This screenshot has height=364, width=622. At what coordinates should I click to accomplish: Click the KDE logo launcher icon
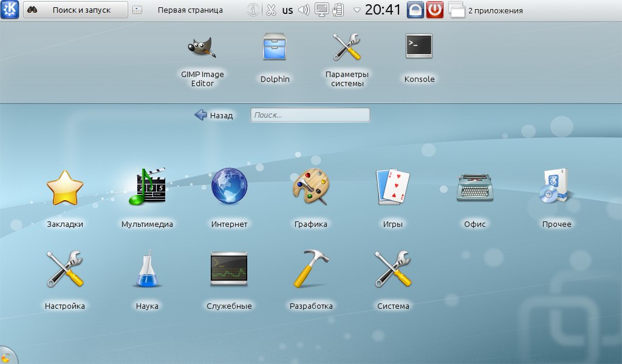10,10
